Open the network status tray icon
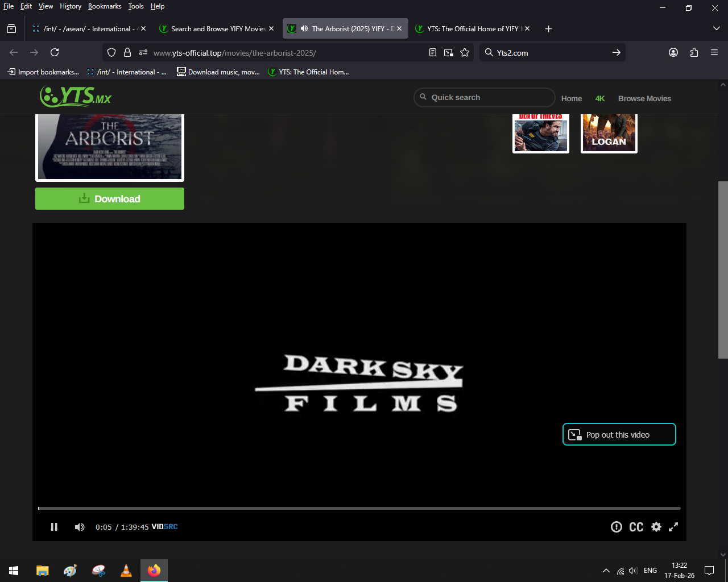Image resolution: width=728 pixels, height=582 pixels. pos(621,571)
